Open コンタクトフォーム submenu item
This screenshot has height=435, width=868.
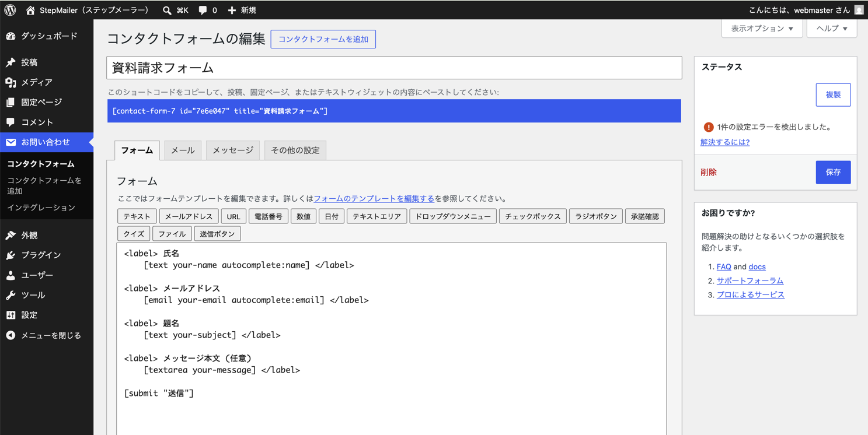[41, 164]
